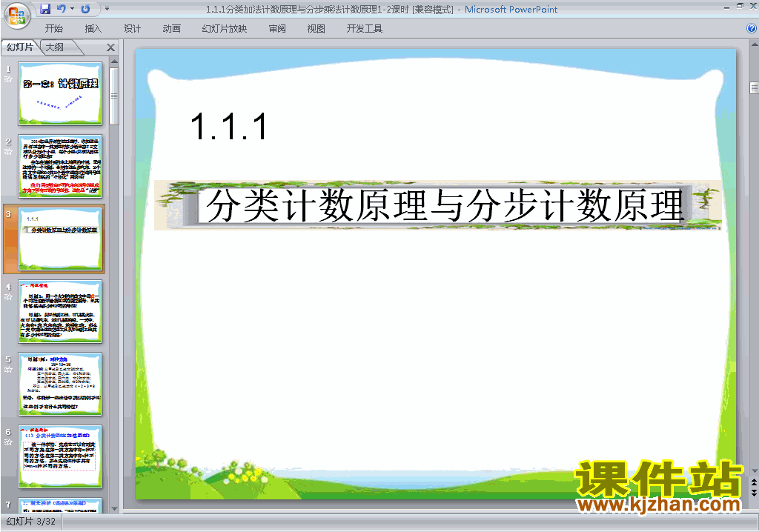Close the slides thumbnail pane

[x=111, y=47]
